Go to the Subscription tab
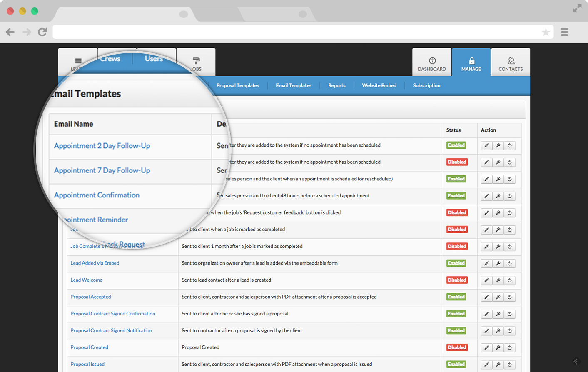The image size is (588, 372). click(x=426, y=85)
